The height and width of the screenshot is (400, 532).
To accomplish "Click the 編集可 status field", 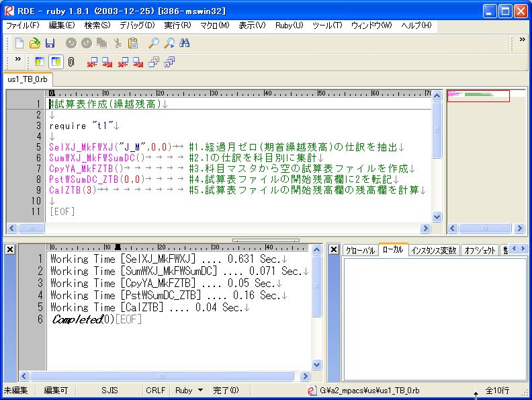I will pyautogui.click(x=56, y=391).
